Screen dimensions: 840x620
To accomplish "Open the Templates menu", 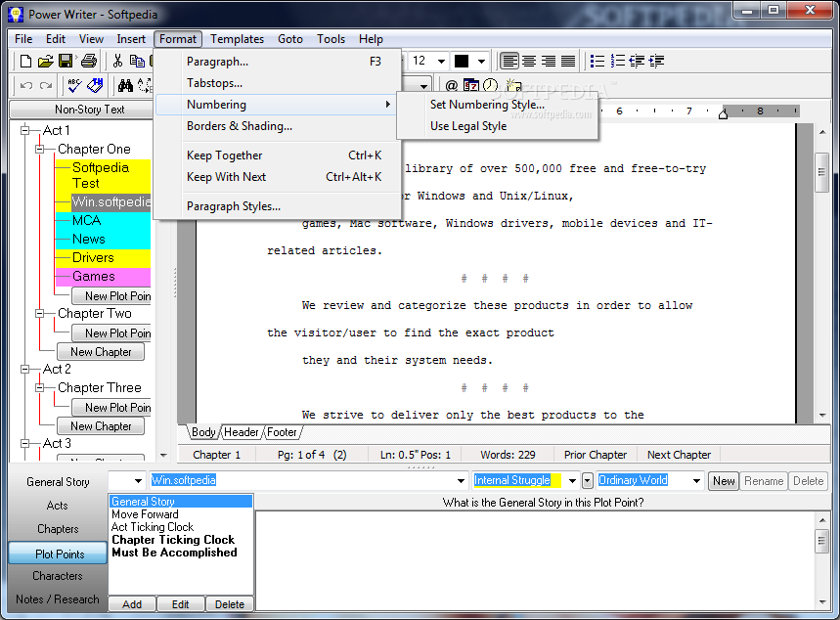I will [x=237, y=39].
